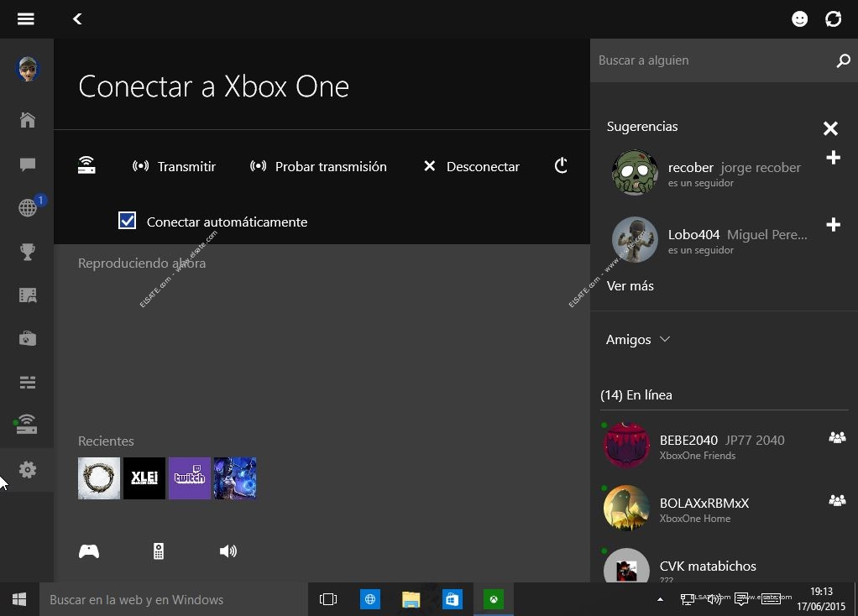The height and width of the screenshot is (616, 858).
Task: Click Desconectar button
Action: (472, 166)
